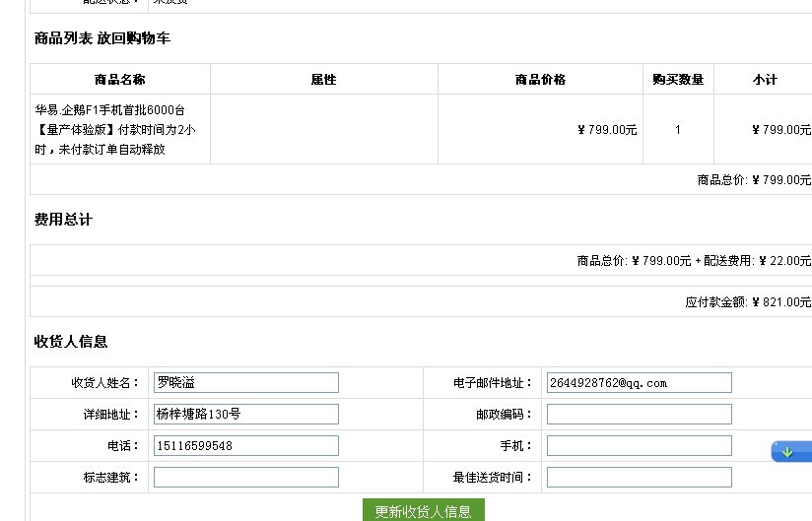This screenshot has width=812, height=521.
Task: Click the 华易.企鹅F1手机 product name
Action: [113, 129]
